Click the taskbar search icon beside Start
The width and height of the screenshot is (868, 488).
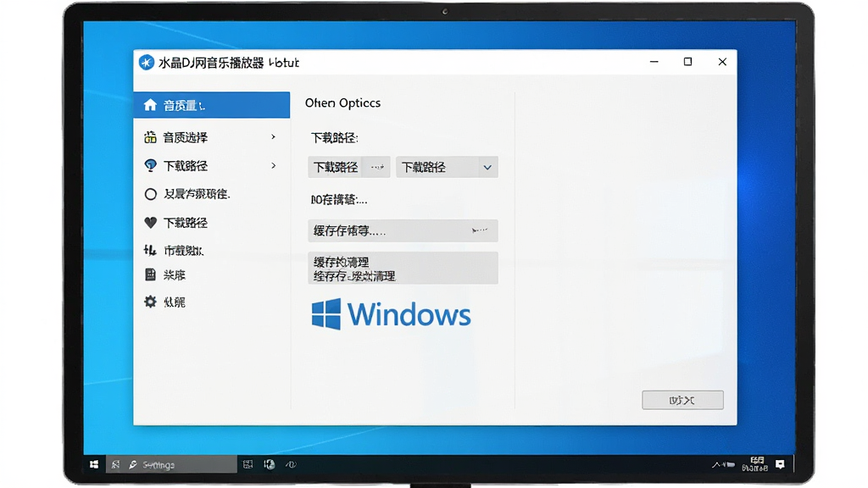[x=115, y=464]
